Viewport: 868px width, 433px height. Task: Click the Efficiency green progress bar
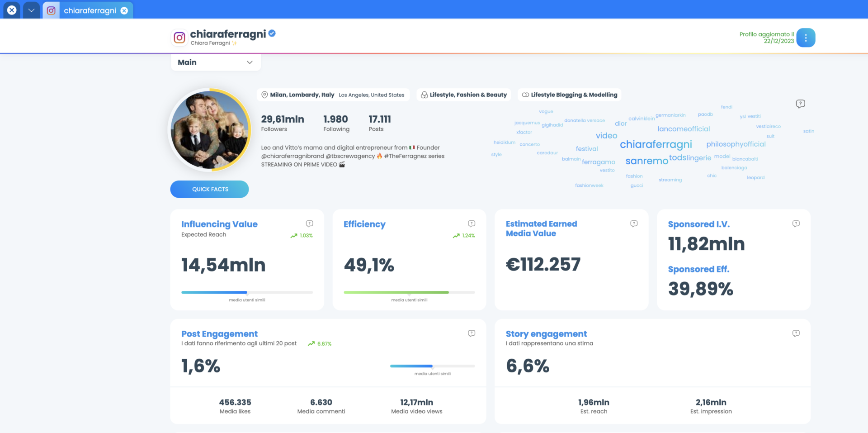pos(409,292)
